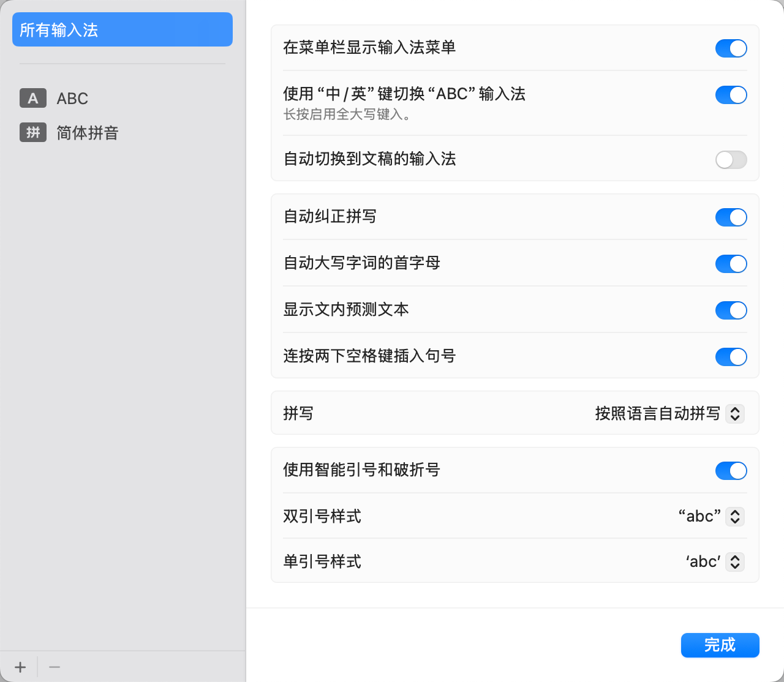Select the 简体拼音 input source label
Viewport: 784px width, 682px height.
click(88, 133)
